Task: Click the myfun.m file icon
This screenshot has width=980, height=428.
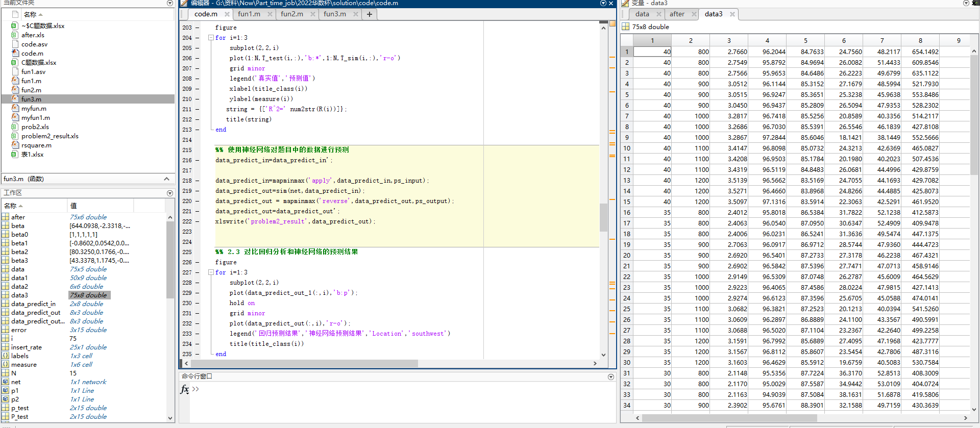Action: click(15, 108)
